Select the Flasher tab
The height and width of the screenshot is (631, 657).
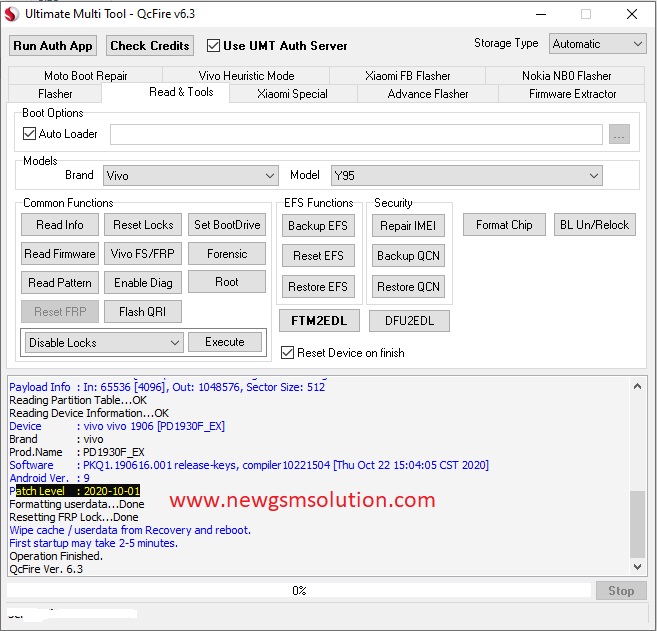pyautogui.click(x=55, y=94)
